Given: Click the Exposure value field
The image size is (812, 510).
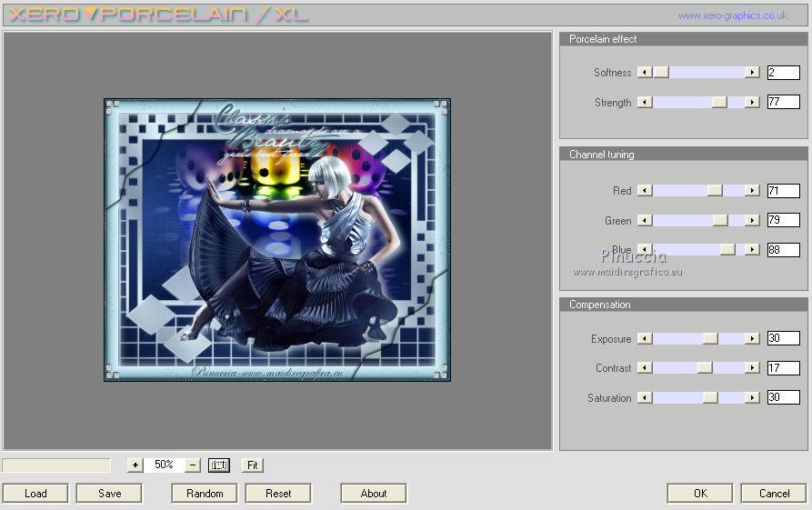Looking at the screenshot, I should tap(784, 338).
